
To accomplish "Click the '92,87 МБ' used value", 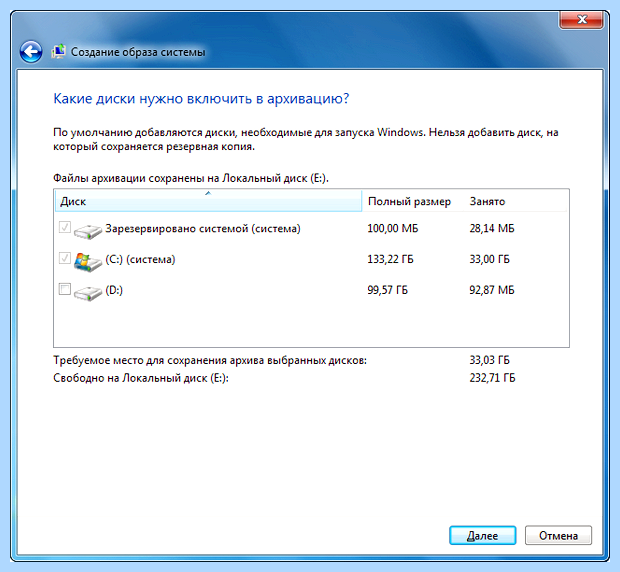I will click(x=491, y=290).
